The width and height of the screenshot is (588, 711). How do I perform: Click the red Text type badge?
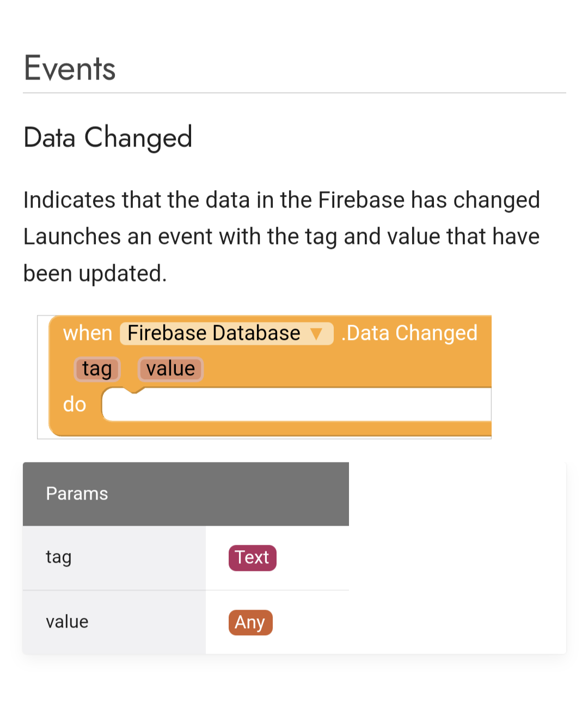(252, 557)
